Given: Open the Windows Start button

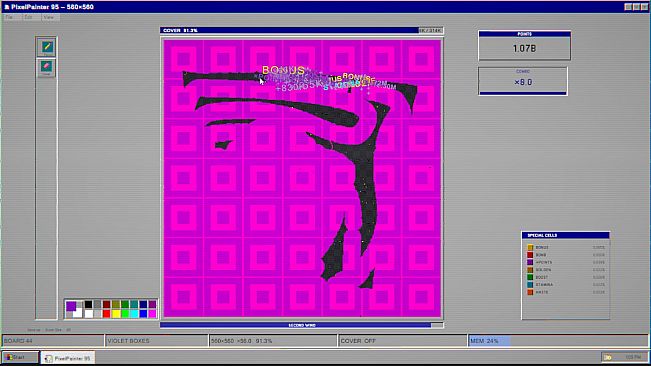Looking at the screenshot, I should [x=20, y=357].
